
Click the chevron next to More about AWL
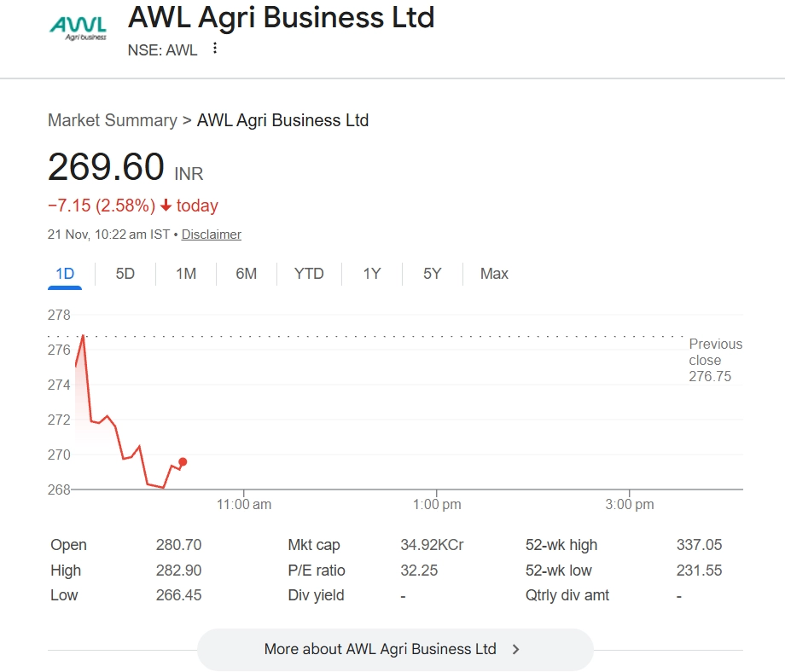[515, 649]
